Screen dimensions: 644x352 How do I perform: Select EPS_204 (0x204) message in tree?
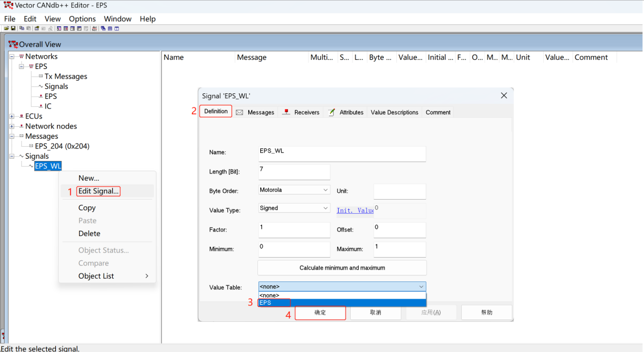(62, 146)
